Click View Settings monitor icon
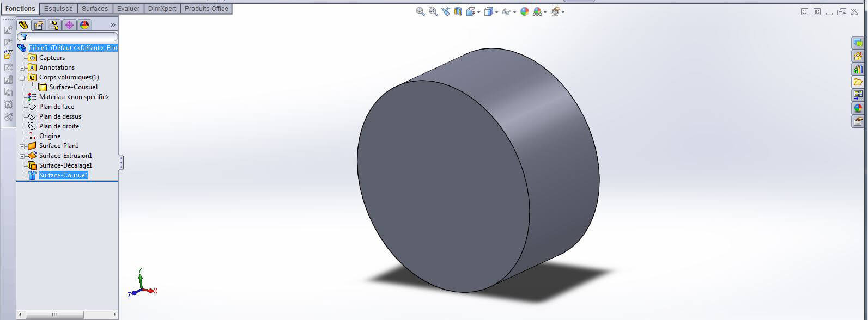 pyautogui.click(x=555, y=11)
